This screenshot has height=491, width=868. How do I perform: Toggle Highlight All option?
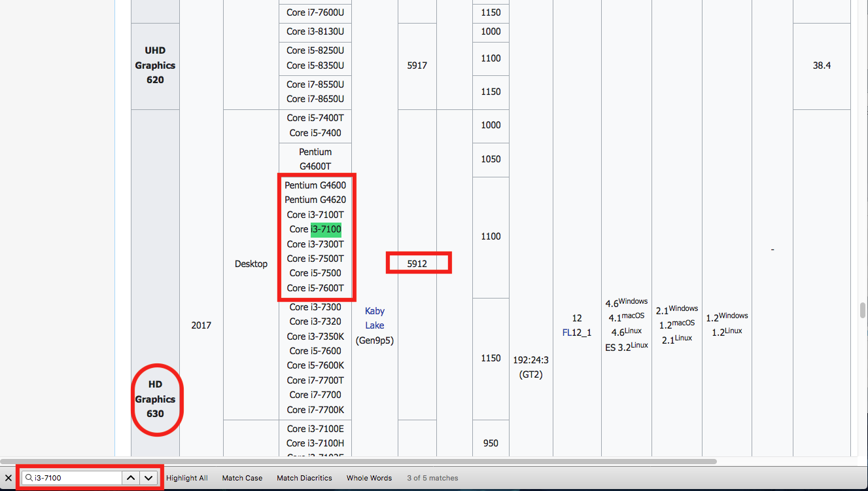[x=186, y=478]
